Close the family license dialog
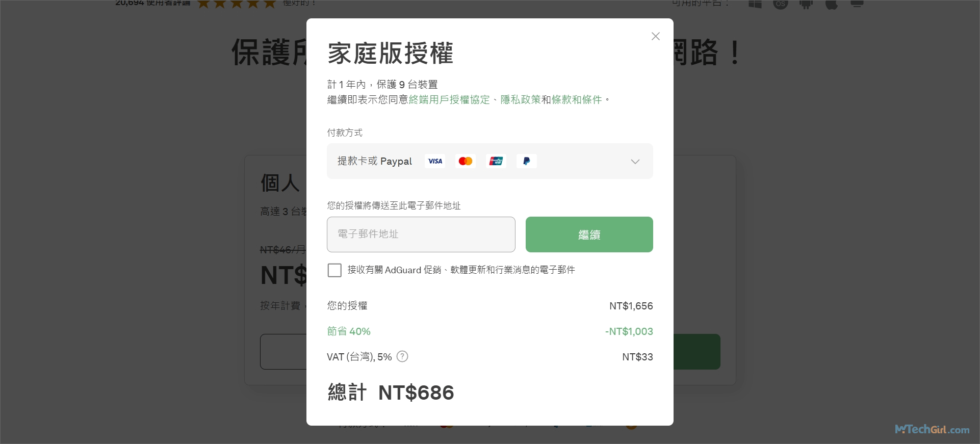The height and width of the screenshot is (444, 980). [655, 36]
